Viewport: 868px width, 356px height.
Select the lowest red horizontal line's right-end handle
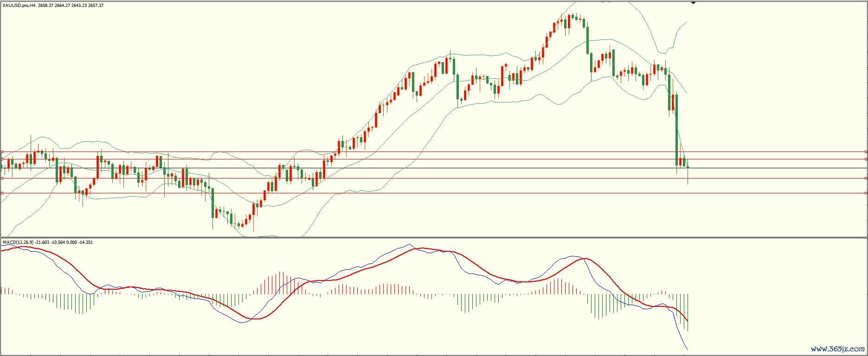(x=866, y=193)
